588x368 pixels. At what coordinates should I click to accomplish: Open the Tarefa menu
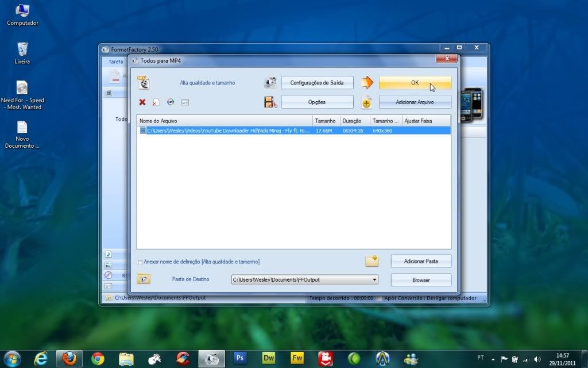click(x=115, y=62)
